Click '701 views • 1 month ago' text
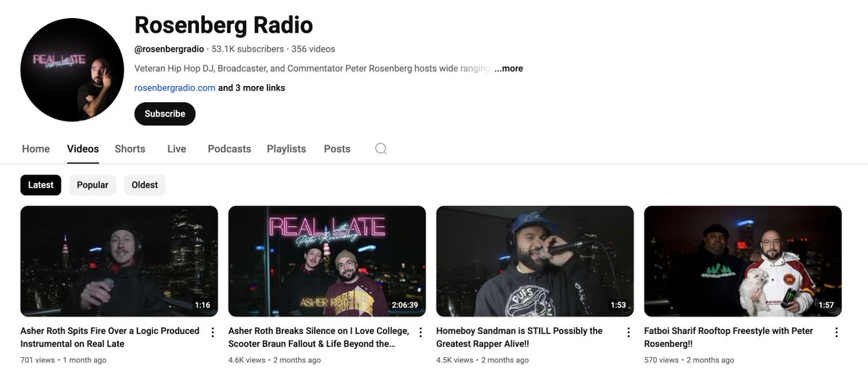Viewport: 868px width, 376px height. pyautogui.click(x=64, y=360)
